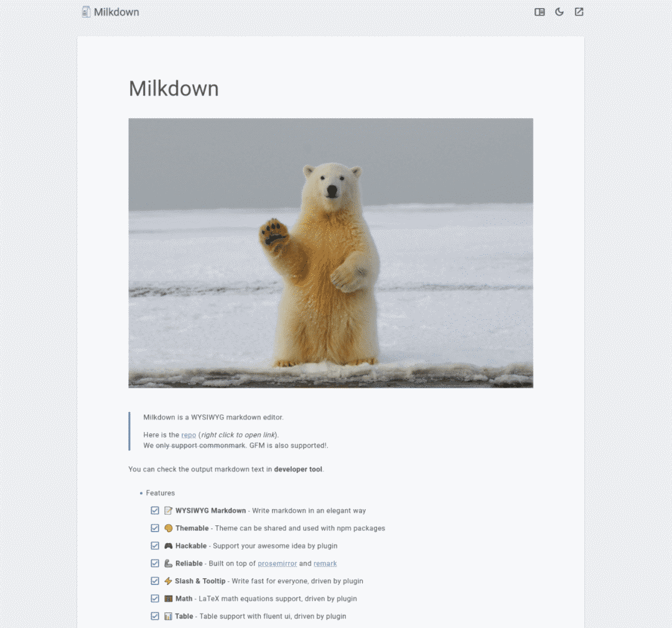Viewport: 672px width, 628px height.
Task: Open the prosemirror link
Action: click(278, 563)
